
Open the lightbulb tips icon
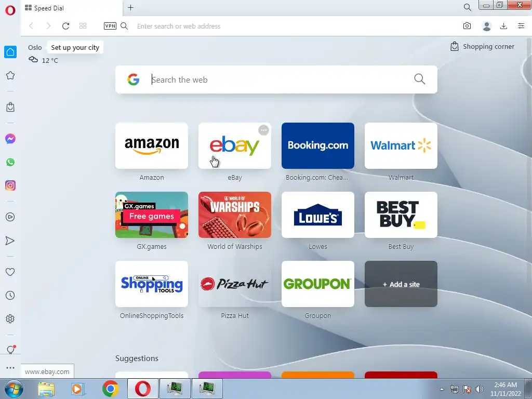tap(10, 350)
